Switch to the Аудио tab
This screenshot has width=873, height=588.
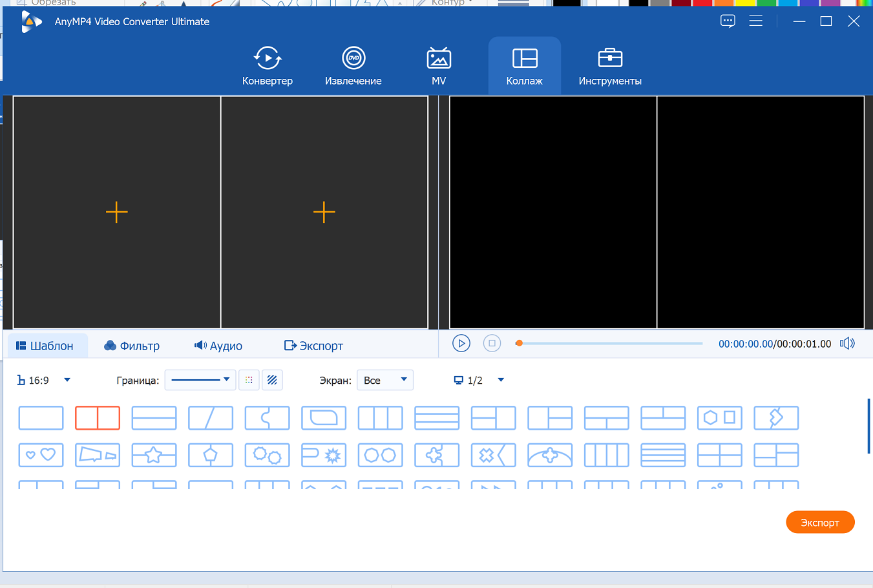click(x=218, y=346)
